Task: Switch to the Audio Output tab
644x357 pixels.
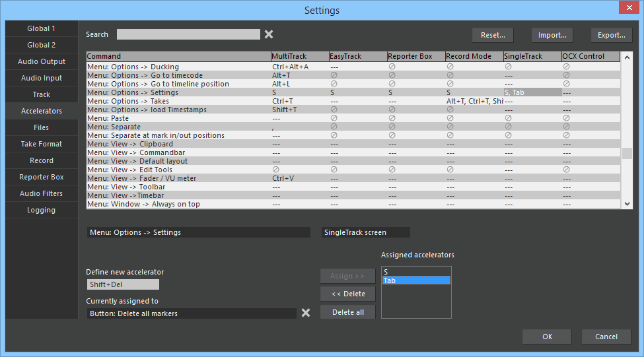Action: (42, 61)
